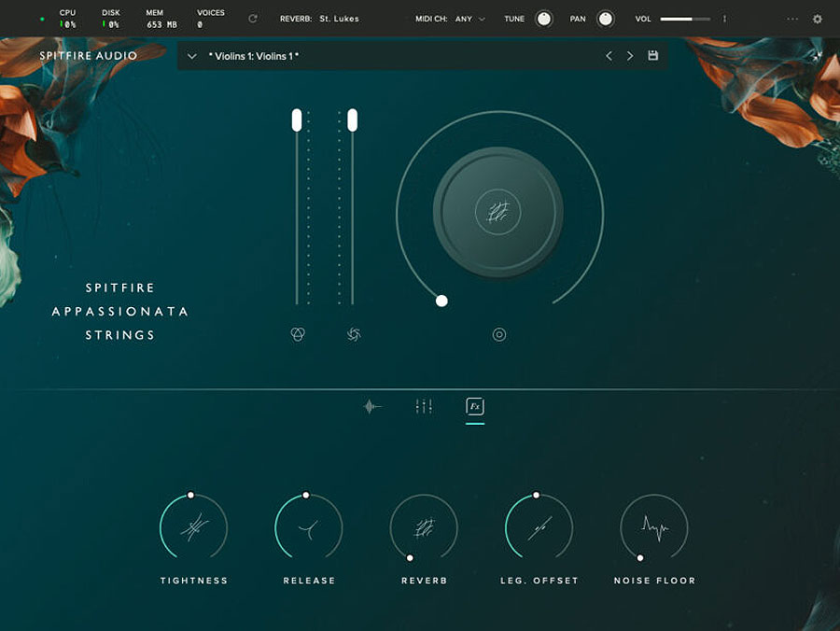The width and height of the screenshot is (840, 631).
Task: Switch to the waveform techniques tab
Action: pyautogui.click(x=371, y=407)
